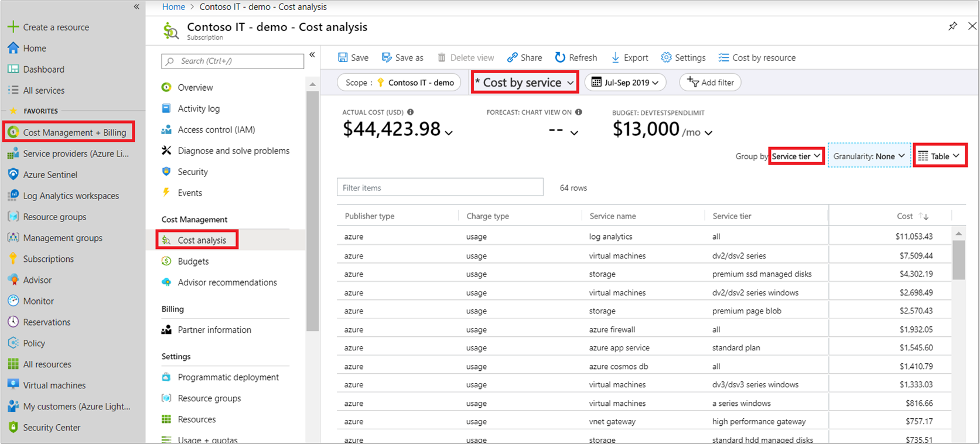Collapse the left portal sidebar
This screenshot has height=444, width=980.
(x=136, y=7)
